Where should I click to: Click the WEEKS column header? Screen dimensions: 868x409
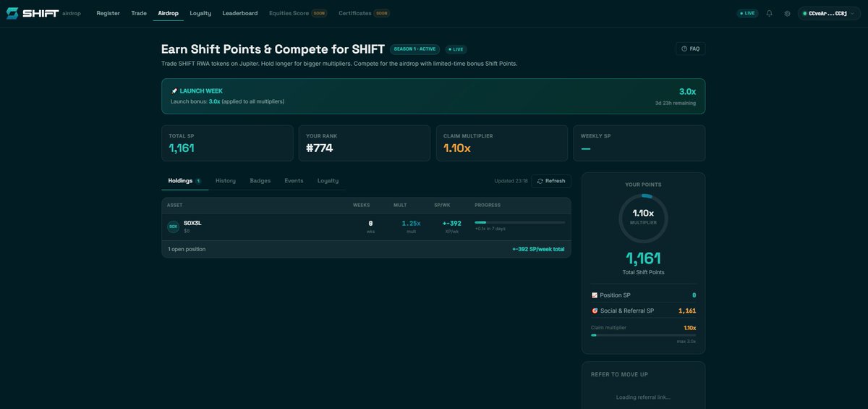362,205
